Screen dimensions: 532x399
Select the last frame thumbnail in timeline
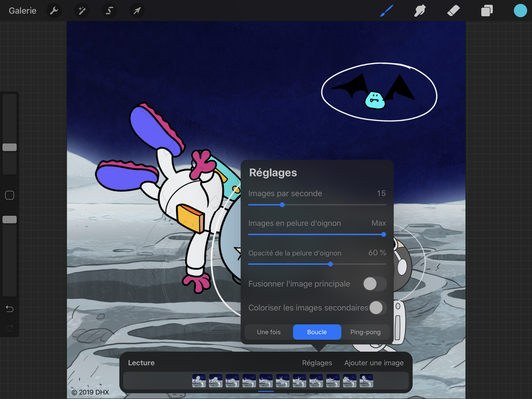tap(367, 381)
